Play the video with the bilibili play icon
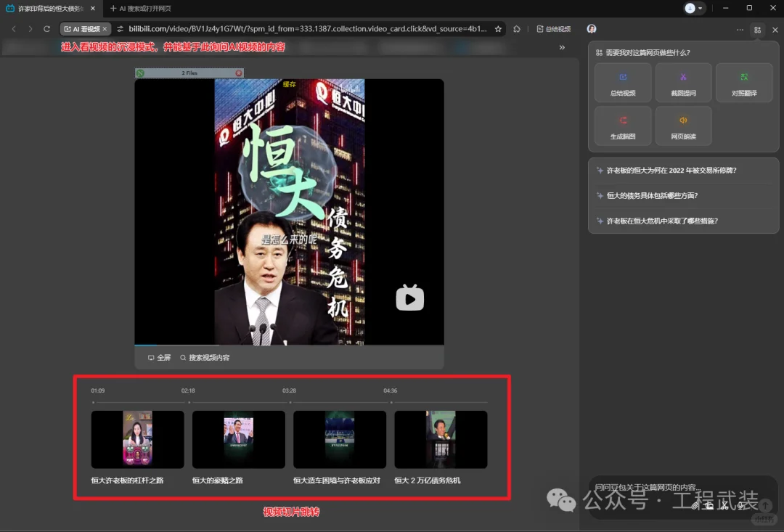The height and width of the screenshot is (532, 784). [x=410, y=298]
